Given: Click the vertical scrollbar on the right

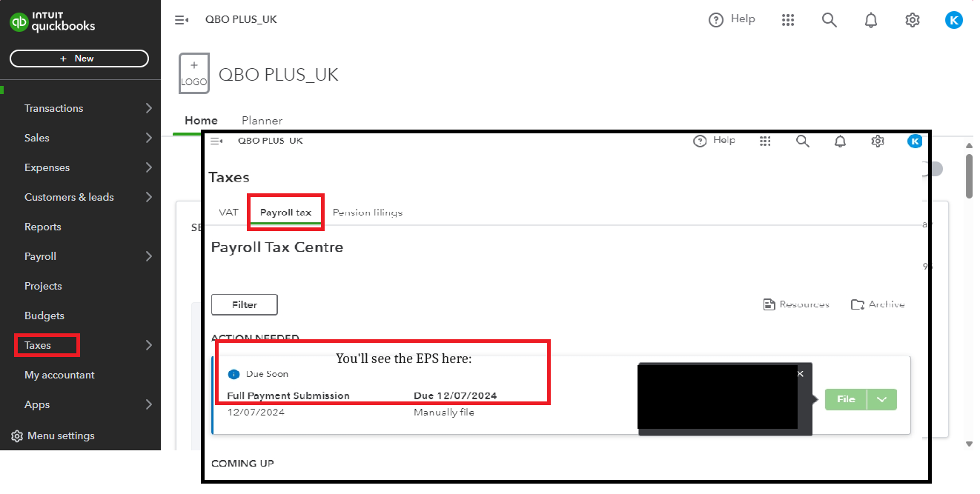Looking at the screenshot, I should [x=970, y=178].
